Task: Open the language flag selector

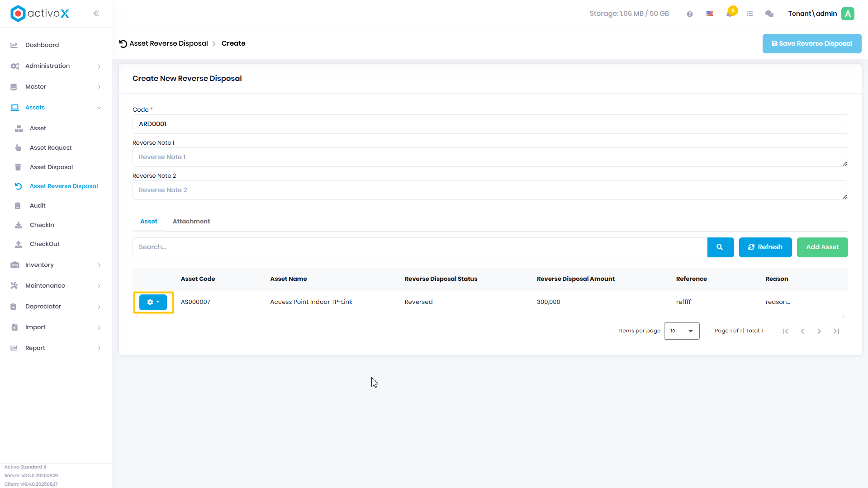Action: point(710,14)
